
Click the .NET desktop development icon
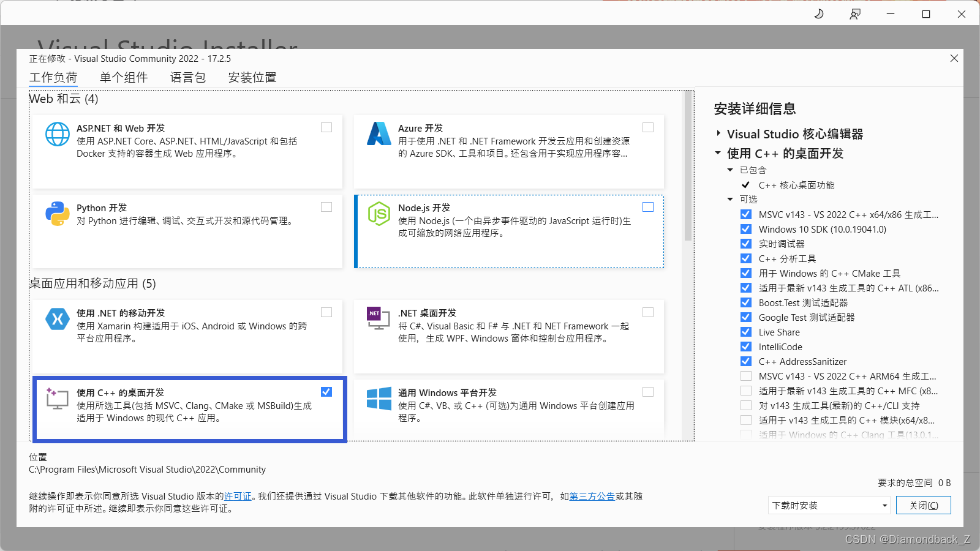(x=378, y=318)
